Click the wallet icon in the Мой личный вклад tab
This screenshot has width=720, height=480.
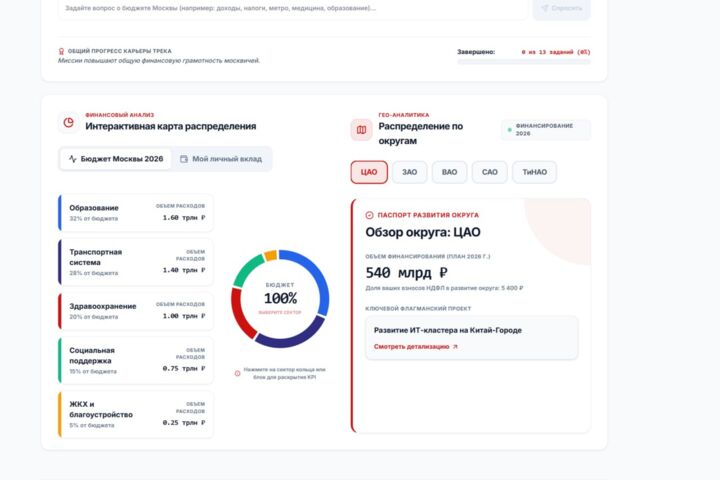(x=184, y=159)
